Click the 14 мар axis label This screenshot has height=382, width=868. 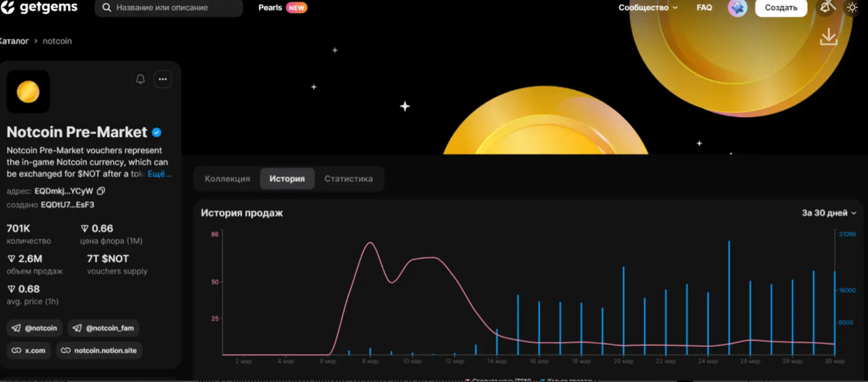tap(497, 362)
